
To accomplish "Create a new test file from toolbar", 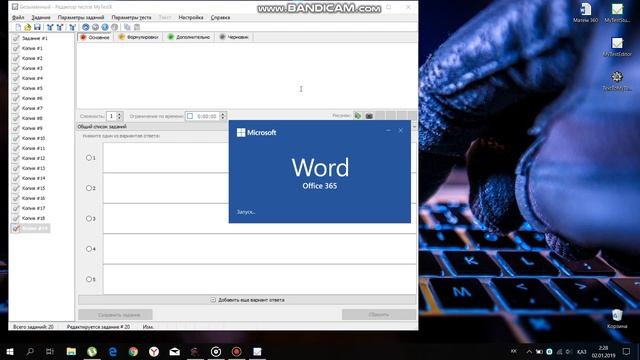I will pos(18,27).
